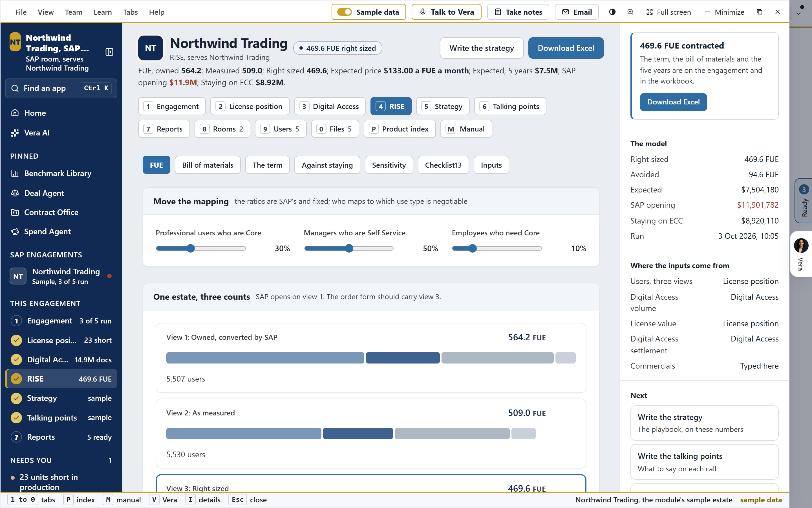Switch to the Digital Access tab
812x508 pixels.
330,106
